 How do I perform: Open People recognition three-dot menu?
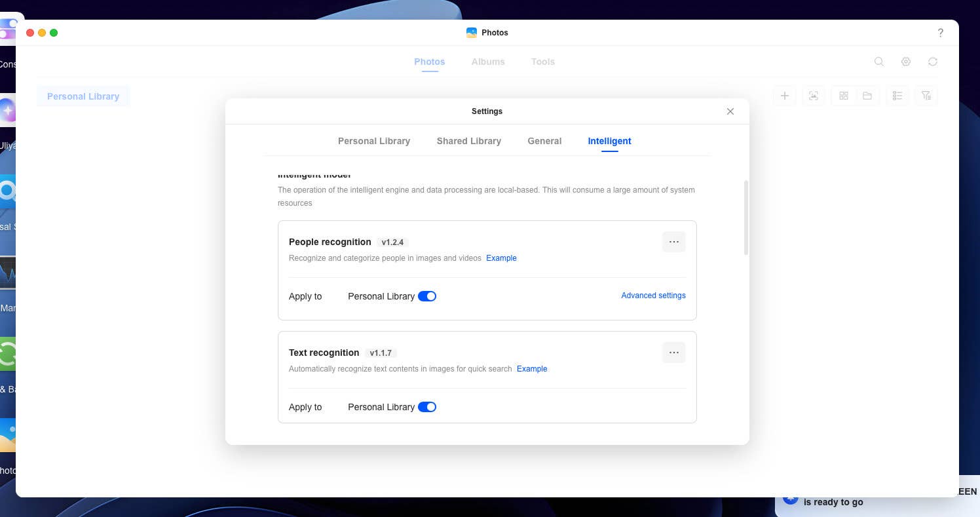(674, 242)
